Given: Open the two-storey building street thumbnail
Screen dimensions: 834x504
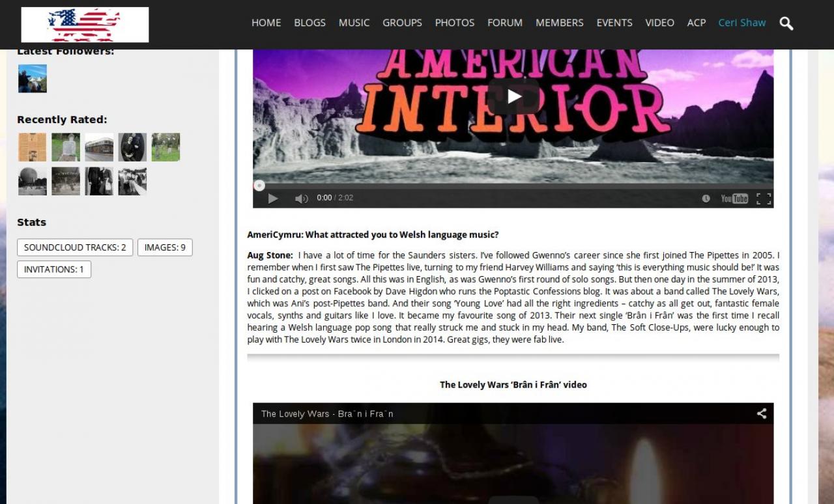Looking at the screenshot, I should (x=99, y=147).
